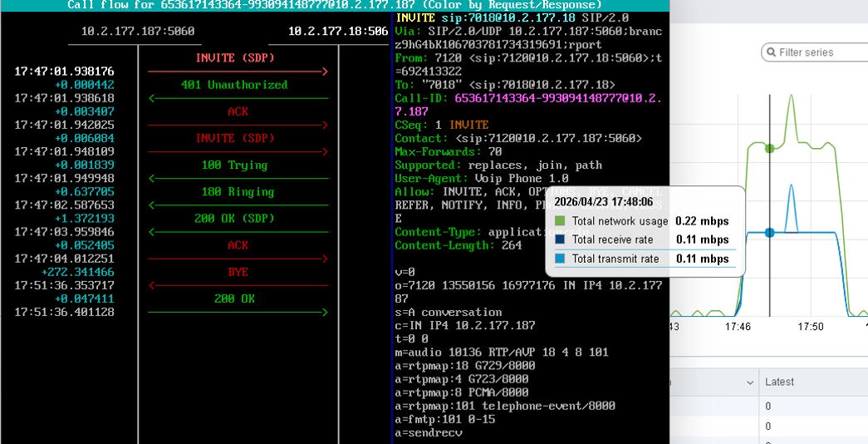Select the ACK message at 17:47:01.942025
The image size is (868, 444).
[x=238, y=112]
